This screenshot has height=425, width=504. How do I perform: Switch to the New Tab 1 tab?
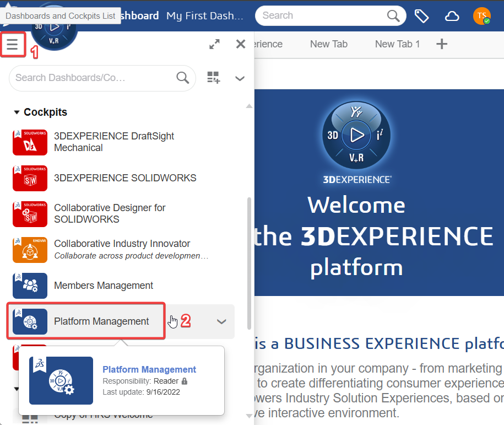[x=397, y=44]
